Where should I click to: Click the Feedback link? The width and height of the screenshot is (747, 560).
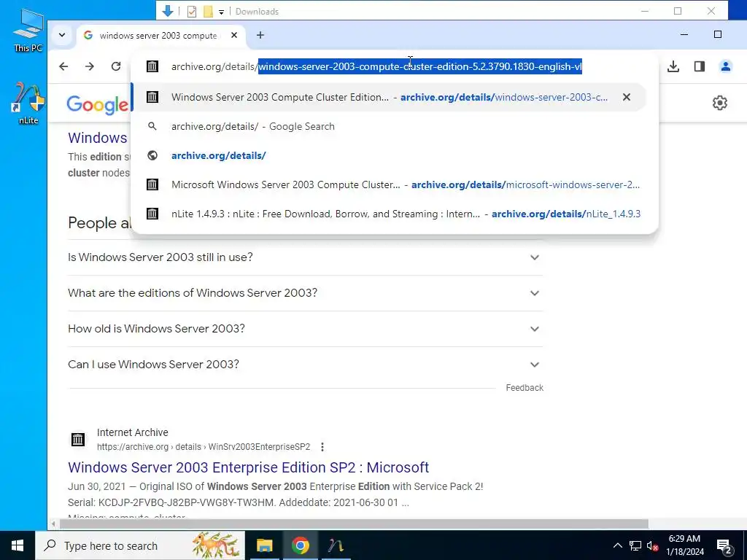525,388
